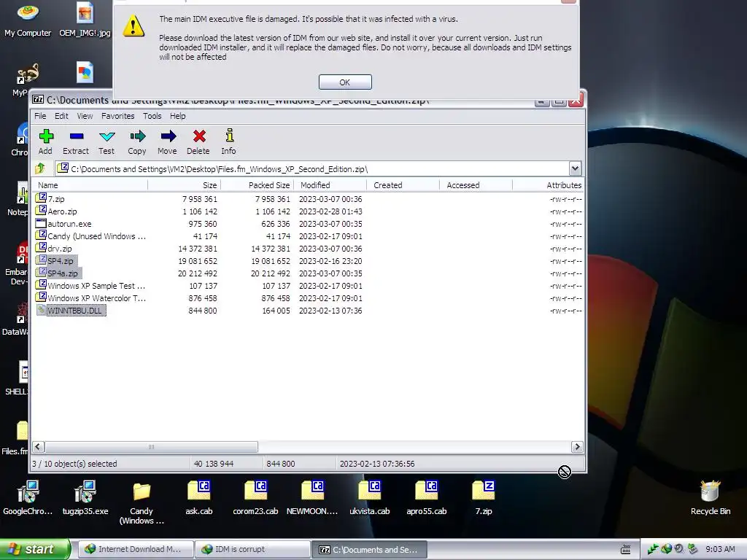Open the File menu
The width and height of the screenshot is (747, 560).
pos(40,116)
